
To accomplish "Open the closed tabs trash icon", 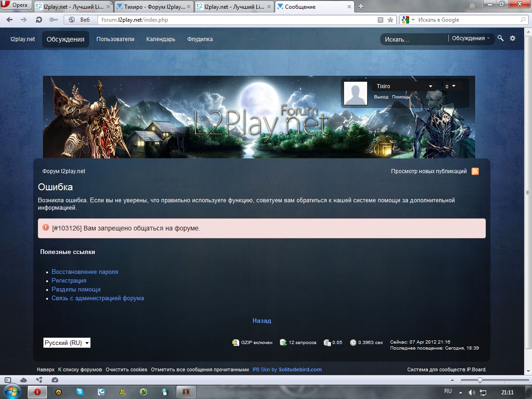I will point(472,6).
